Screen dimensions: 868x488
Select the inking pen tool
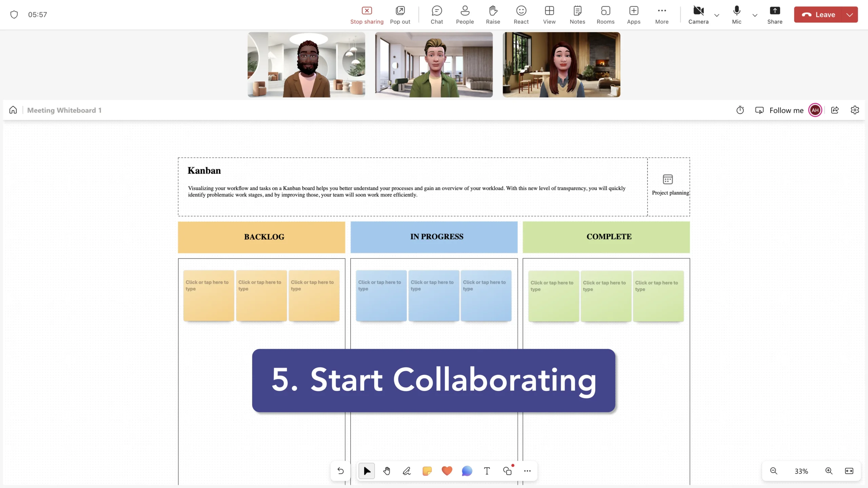407,471
